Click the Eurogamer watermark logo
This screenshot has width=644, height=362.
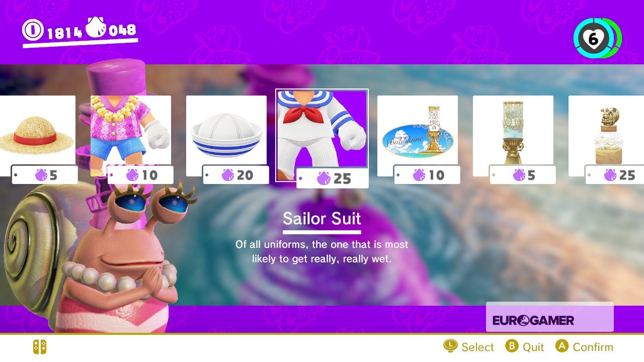point(533,320)
